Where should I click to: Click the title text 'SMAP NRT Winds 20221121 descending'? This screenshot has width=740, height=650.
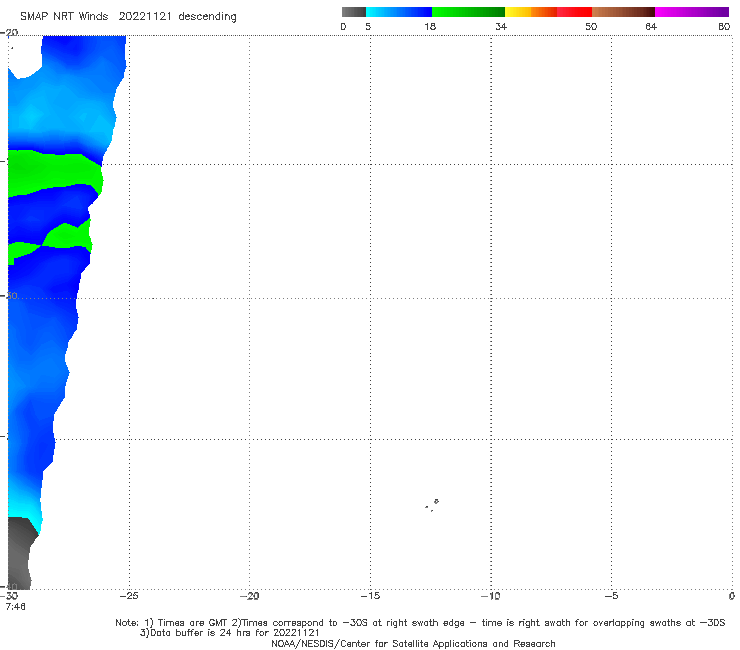(x=128, y=16)
